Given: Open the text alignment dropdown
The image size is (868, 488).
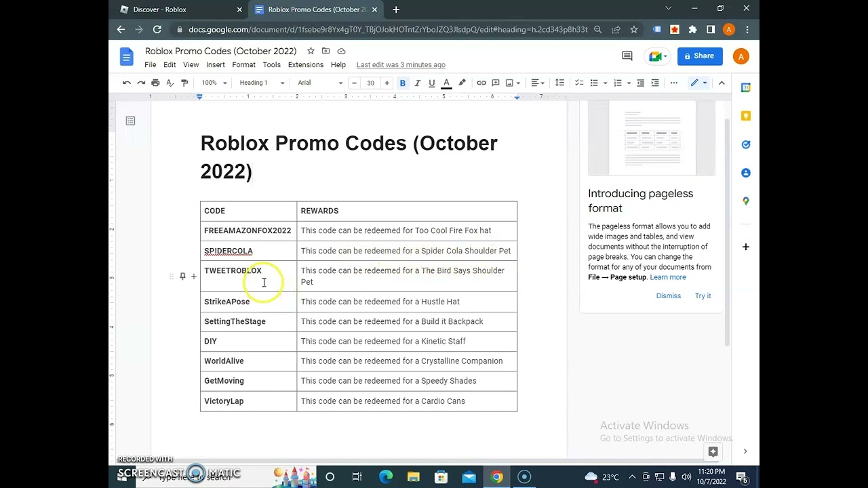Looking at the screenshot, I should (x=538, y=83).
